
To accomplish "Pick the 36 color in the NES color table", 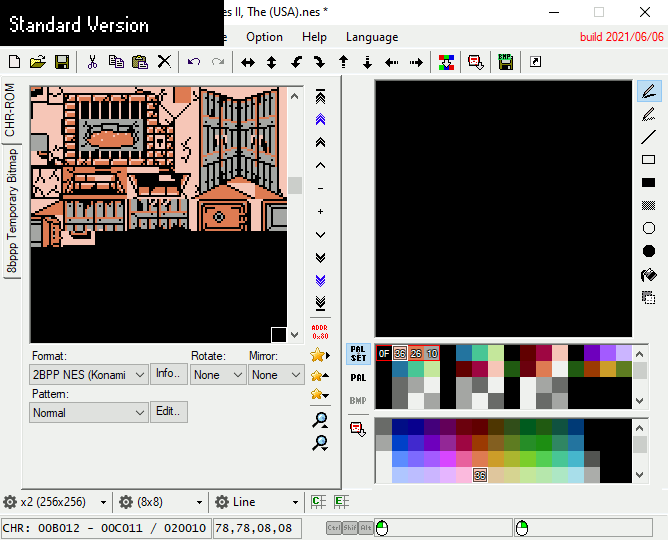I will click(x=480, y=475).
